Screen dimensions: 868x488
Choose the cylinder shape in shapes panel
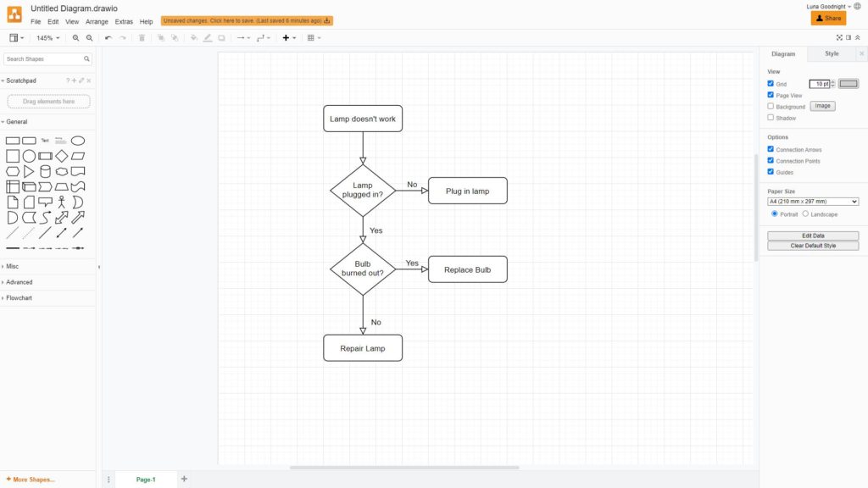45,171
